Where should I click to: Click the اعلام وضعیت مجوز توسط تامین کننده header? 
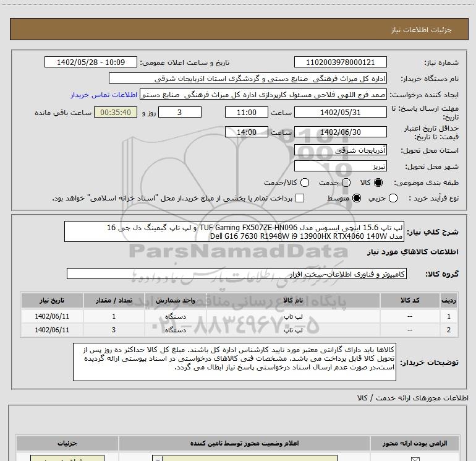[x=244, y=444]
